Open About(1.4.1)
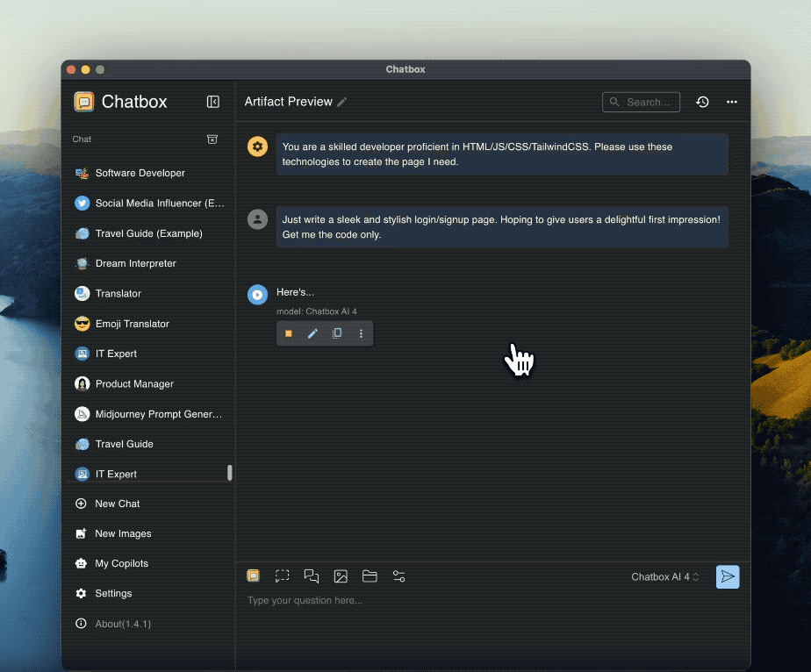This screenshot has width=811, height=672. [149, 624]
